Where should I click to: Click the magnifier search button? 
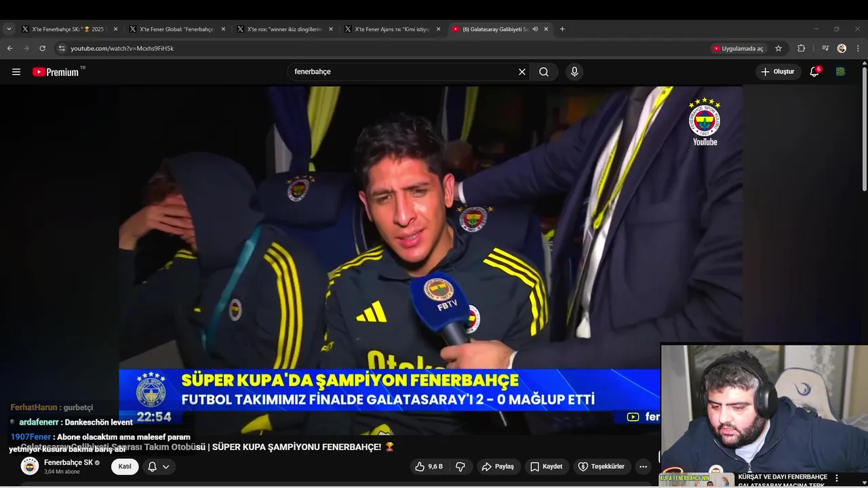click(544, 72)
